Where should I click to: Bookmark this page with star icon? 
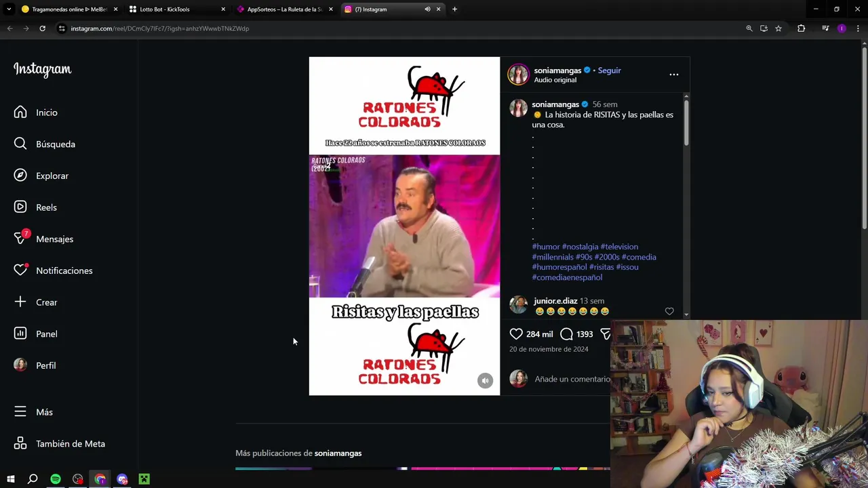[x=778, y=28]
